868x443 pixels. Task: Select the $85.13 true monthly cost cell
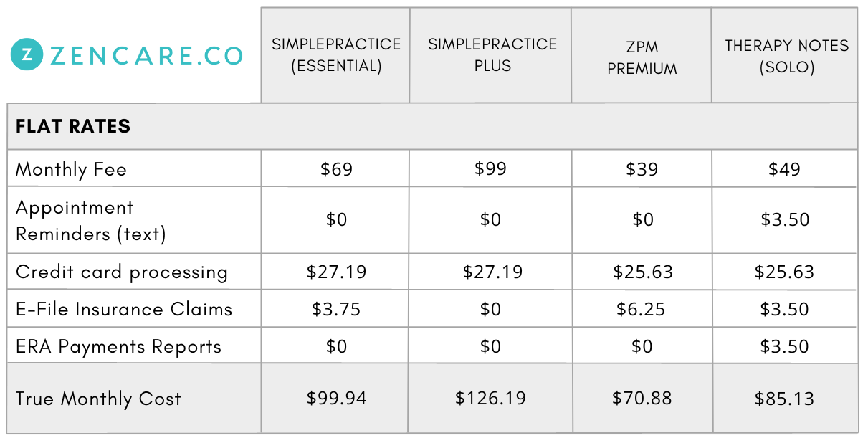[x=785, y=399]
